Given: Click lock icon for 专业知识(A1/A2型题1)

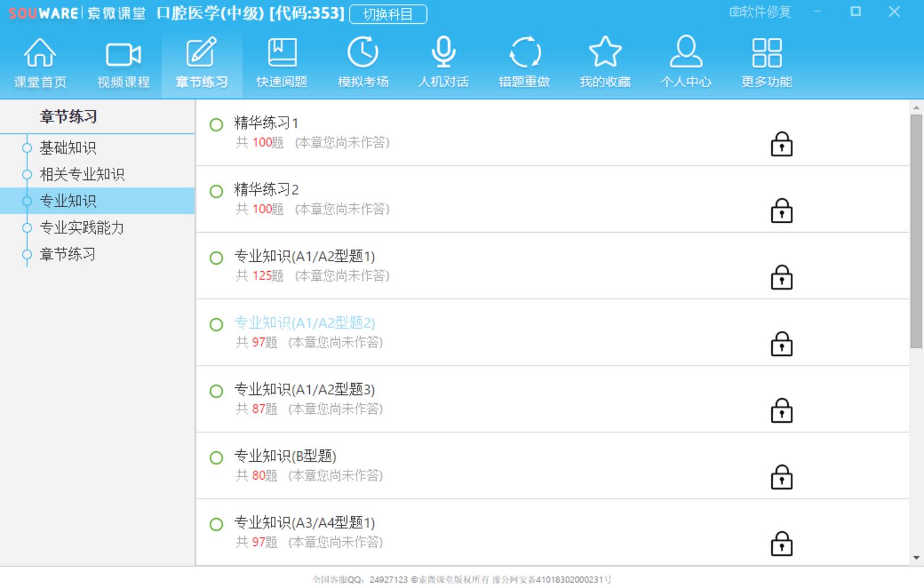Looking at the screenshot, I should [781, 277].
